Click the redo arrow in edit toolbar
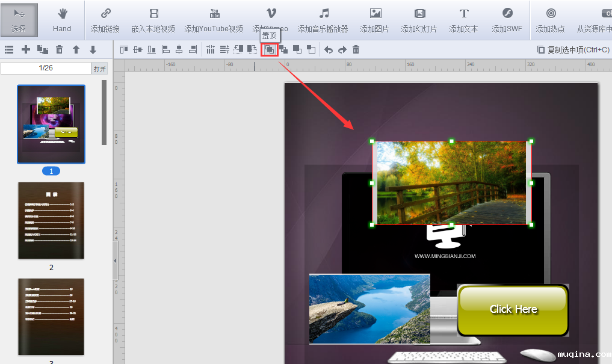The width and height of the screenshot is (612, 364). click(x=342, y=50)
